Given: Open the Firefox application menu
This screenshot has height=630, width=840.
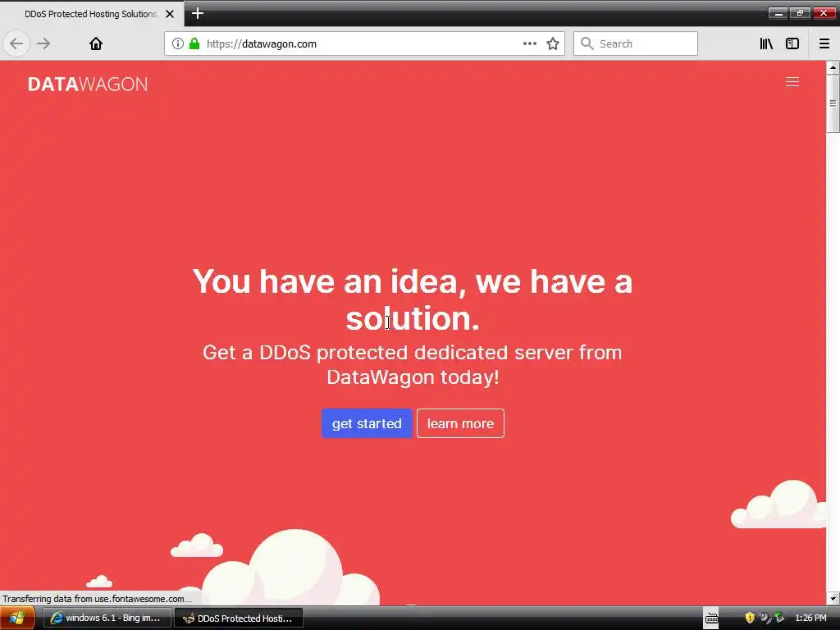Looking at the screenshot, I should pos(824,43).
